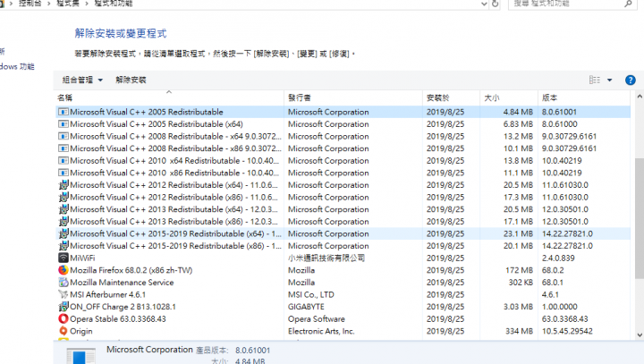The height and width of the screenshot is (364, 644).
Task: Click the icon of Microsoft Visual C++ 2005 Redistributable (x64)
Action: pos(64,124)
